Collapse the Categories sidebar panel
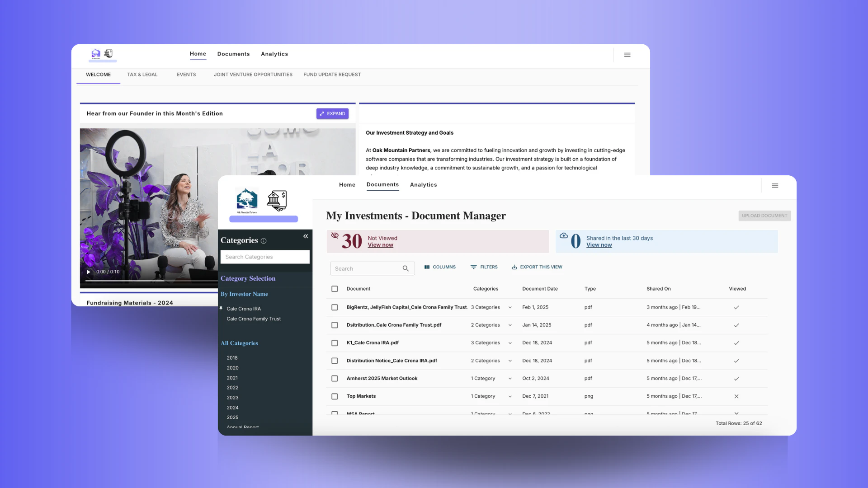 coord(305,236)
